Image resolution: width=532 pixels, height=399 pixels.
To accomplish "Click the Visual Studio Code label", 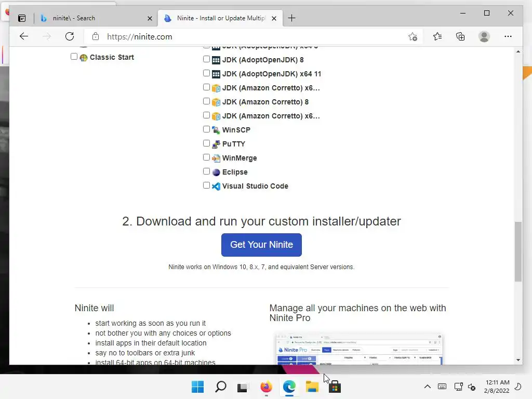I will [x=255, y=187].
